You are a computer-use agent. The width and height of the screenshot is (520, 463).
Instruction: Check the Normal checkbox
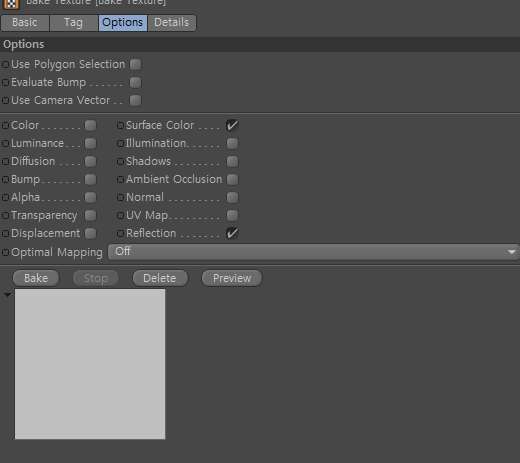pyautogui.click(x=232, y=197)
